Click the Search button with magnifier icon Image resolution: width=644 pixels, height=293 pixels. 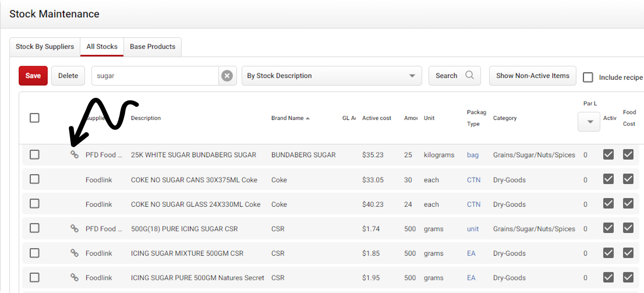point(454,76)
